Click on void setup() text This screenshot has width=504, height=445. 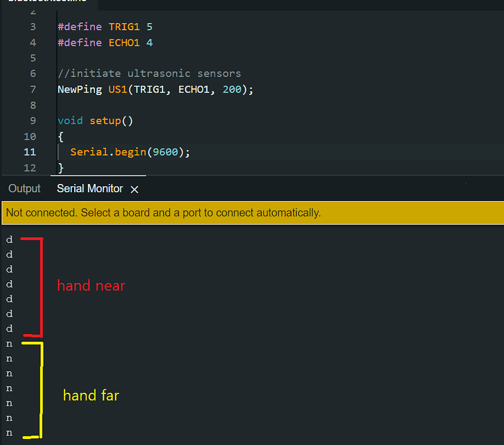tap(95, 120)
